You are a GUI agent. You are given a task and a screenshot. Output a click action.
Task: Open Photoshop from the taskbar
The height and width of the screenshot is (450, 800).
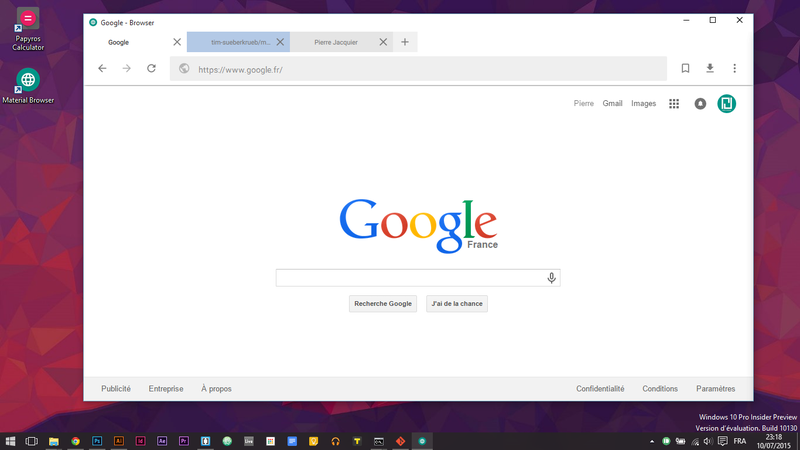97,441
